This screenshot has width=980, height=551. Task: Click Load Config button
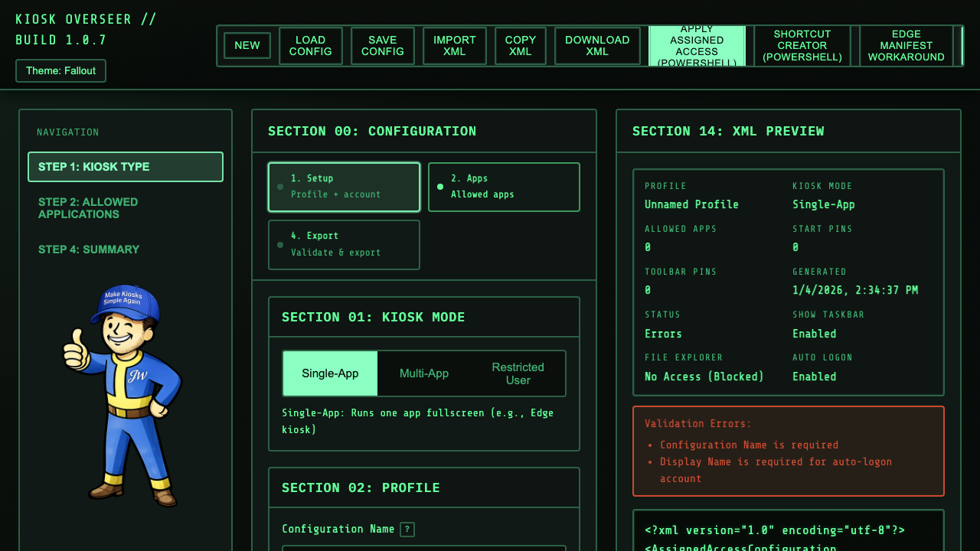(x=311, y=46)
